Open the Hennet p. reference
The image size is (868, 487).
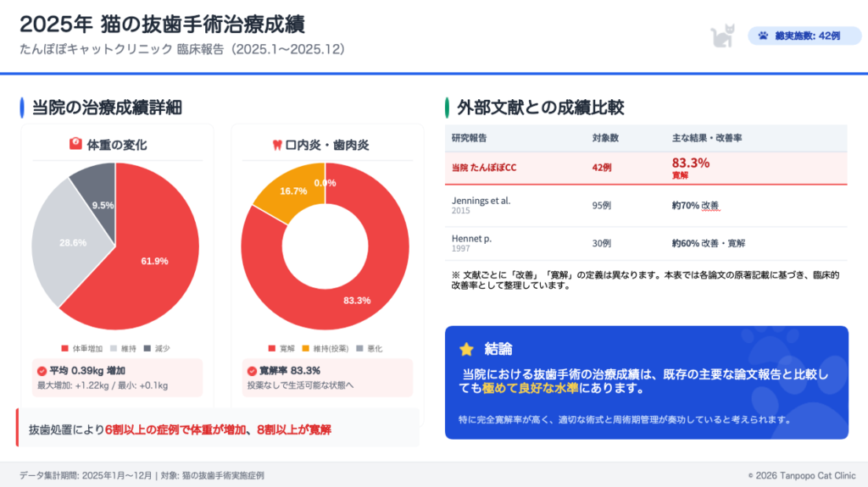(x=472, y=239)
